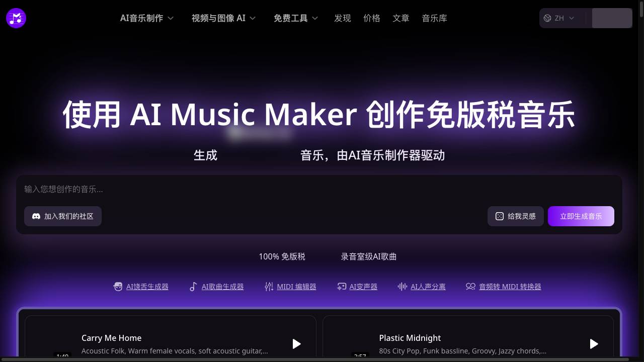644x362 pixels.
Task: Open the AI饶舌生成器 link
Action: 147,287
